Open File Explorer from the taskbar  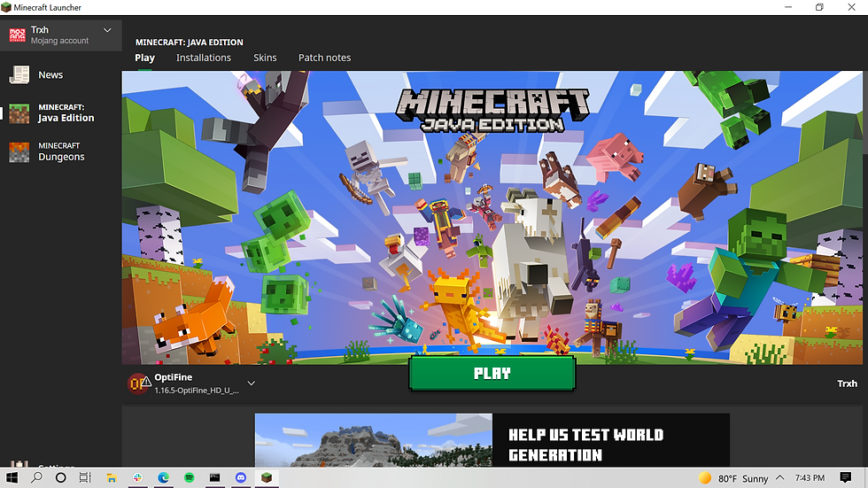click(x=112, y=477)
